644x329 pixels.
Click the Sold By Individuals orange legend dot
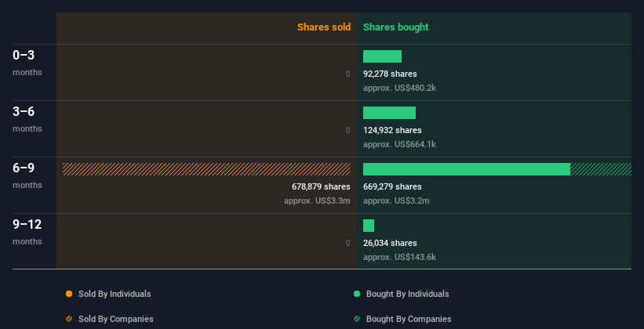coord(69,294)
